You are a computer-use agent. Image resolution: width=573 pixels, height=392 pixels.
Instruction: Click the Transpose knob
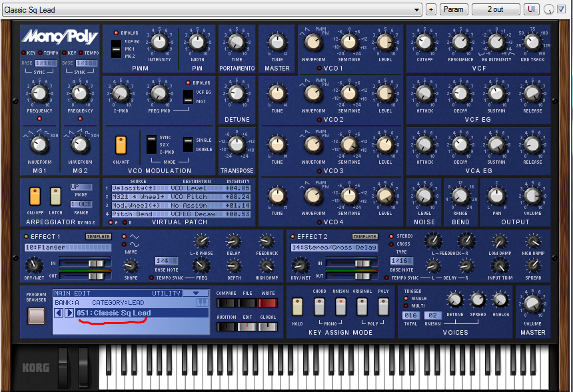click(x=237, y=145)
